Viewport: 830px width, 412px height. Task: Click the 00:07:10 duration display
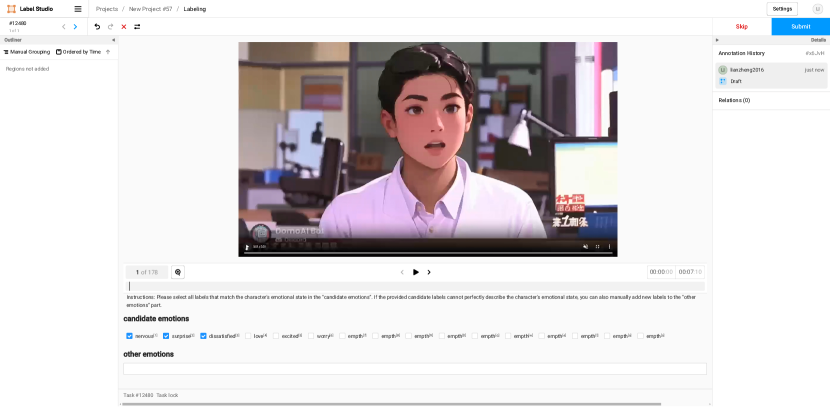coord(690,272)
